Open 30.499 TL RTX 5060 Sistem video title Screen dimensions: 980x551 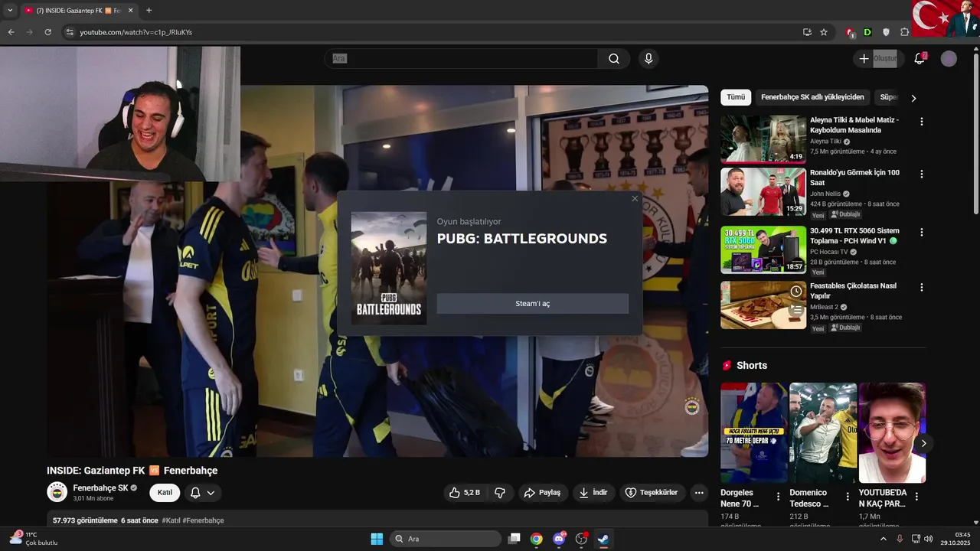(854, 236)
